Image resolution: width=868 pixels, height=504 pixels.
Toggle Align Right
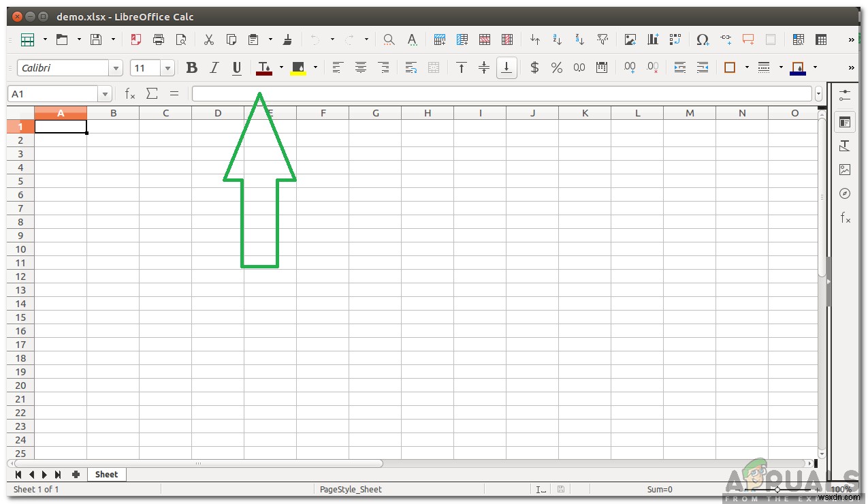(383, 67)
